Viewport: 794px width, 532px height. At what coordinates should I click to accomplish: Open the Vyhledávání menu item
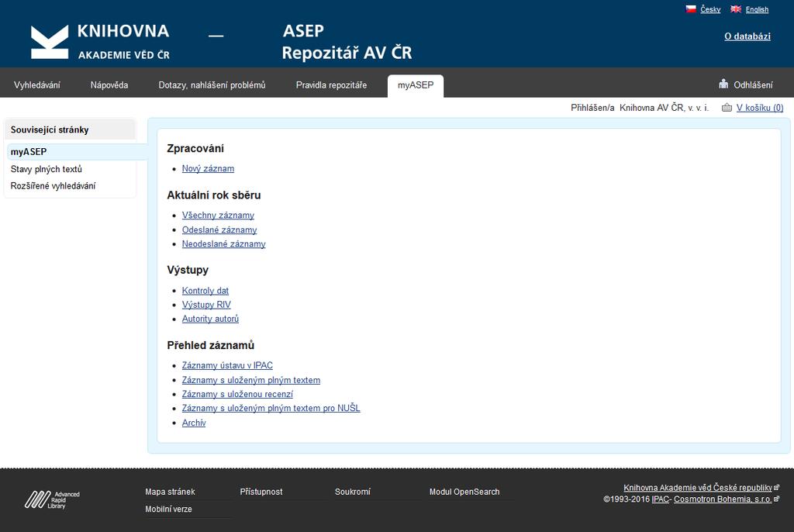point(37,85)
